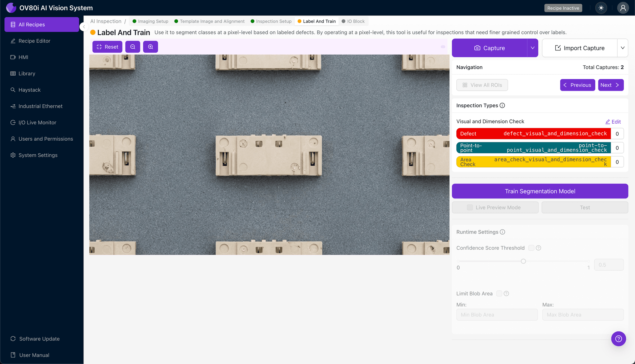The image size is (635, 364).
Task: Toggle the Confidence Score Threshold switch
Action: 531,248
